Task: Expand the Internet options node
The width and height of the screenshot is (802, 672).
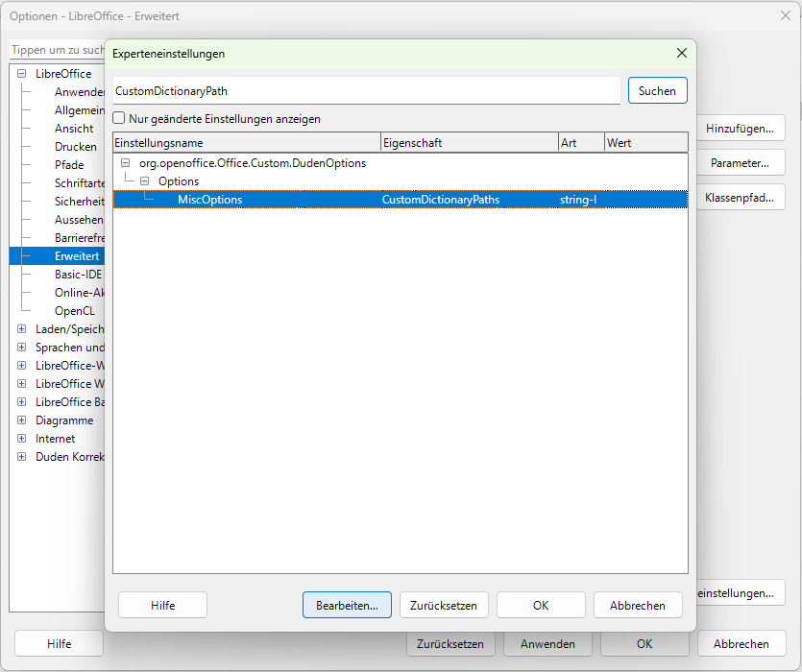Action: tap(21, 439)
